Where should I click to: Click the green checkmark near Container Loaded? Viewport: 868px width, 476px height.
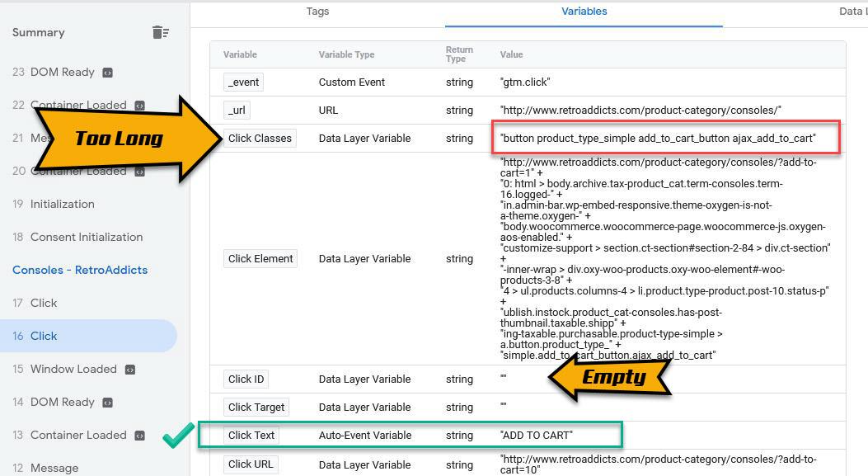tap(176, 435)
